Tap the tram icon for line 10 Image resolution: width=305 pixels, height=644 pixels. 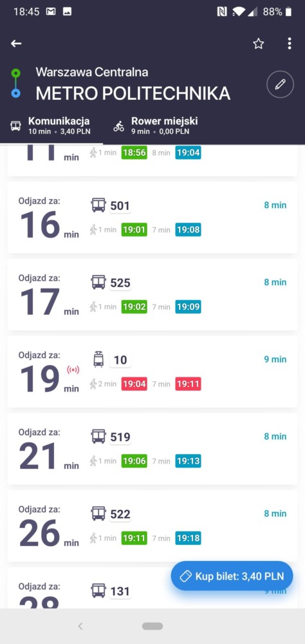(98, 359)
